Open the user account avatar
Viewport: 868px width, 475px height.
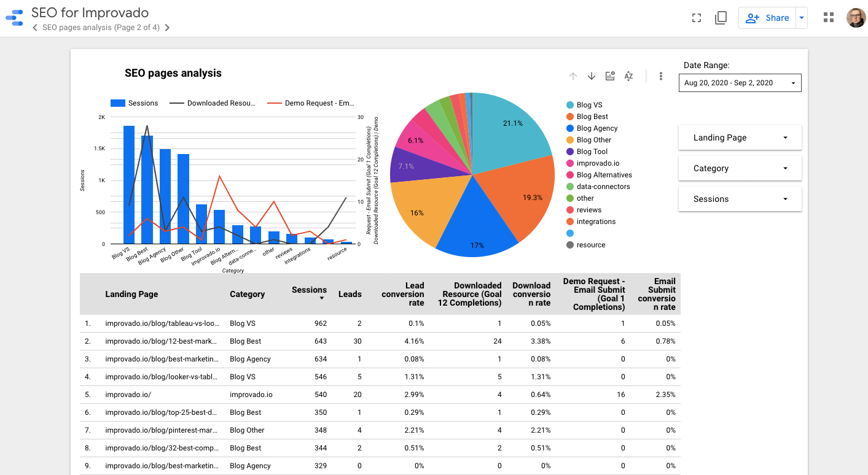856,18
